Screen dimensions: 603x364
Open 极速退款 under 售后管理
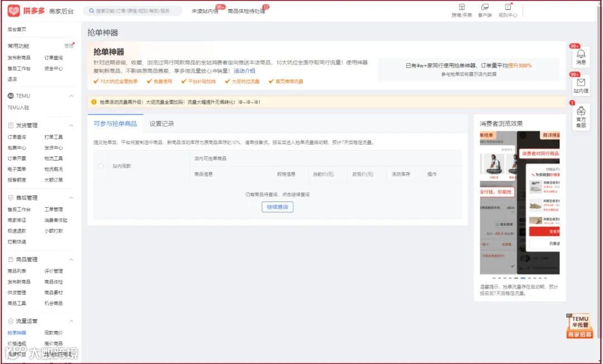[17, 231]
